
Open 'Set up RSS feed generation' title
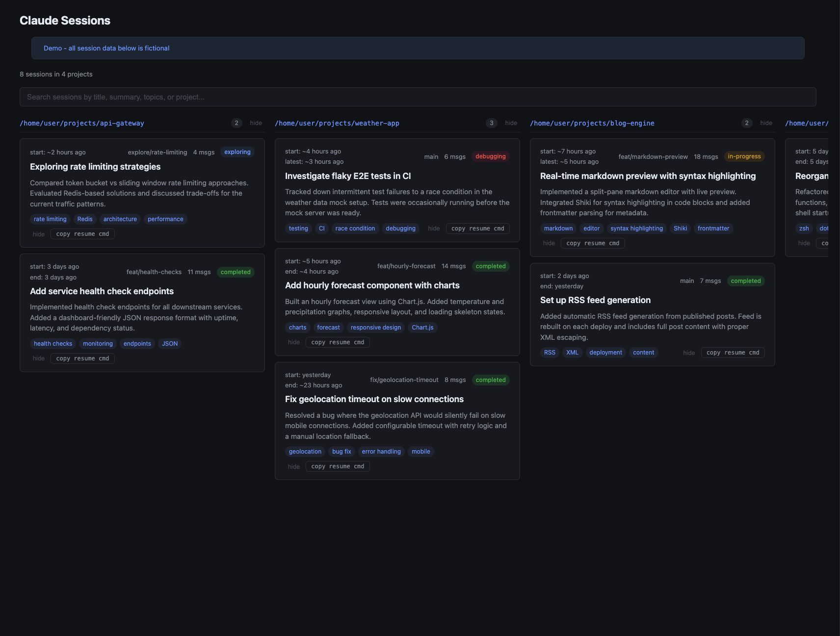pos(595,300)
